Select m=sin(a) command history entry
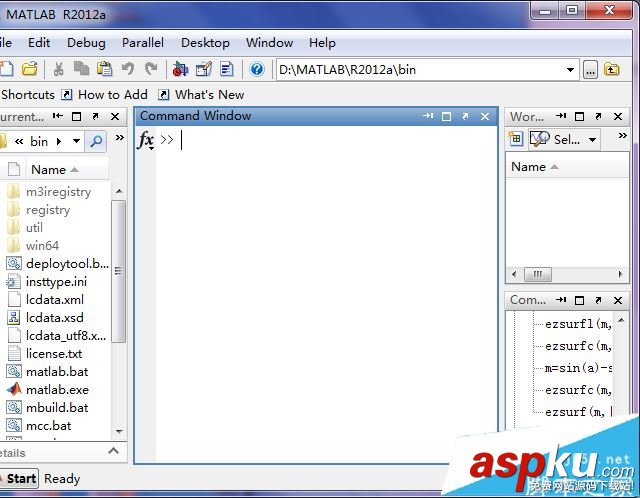 [578, 368]
